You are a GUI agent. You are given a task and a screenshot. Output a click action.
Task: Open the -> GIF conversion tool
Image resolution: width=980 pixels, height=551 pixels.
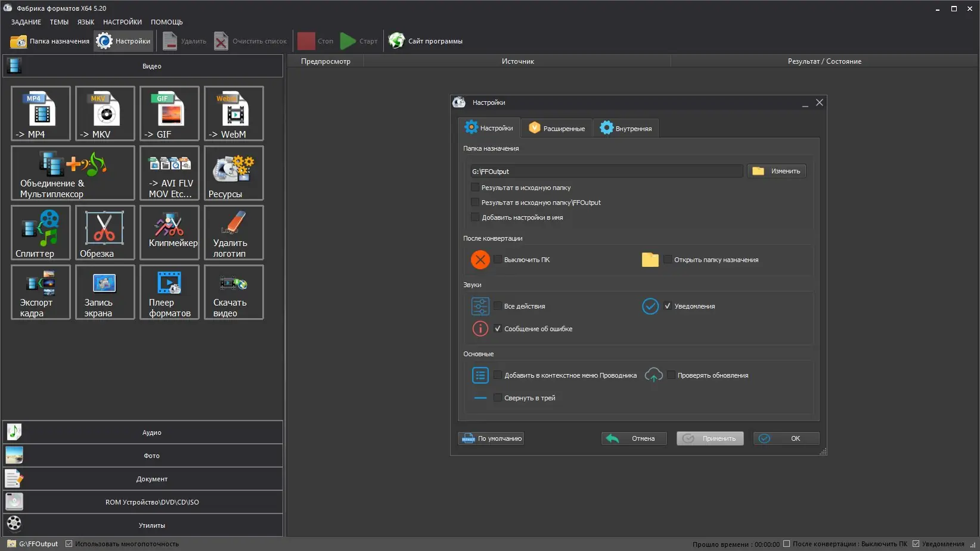click(x=169, y=113)
